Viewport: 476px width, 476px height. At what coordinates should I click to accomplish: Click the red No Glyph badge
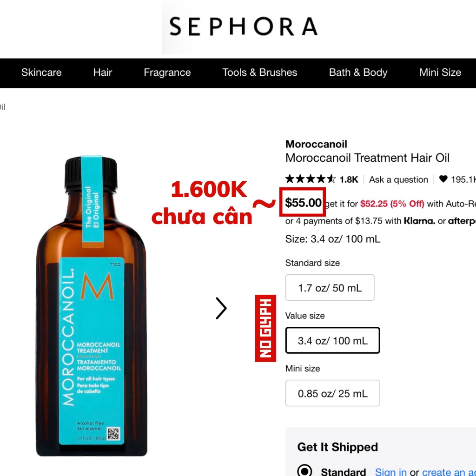265,328
